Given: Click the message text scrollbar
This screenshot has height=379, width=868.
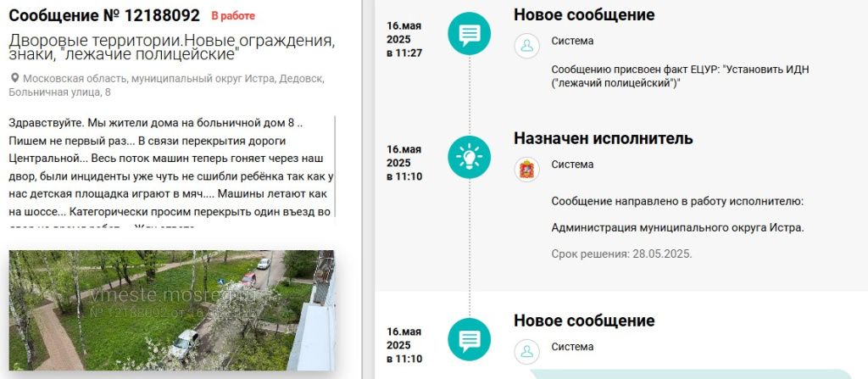Looking at the screenshot, I should click(x=335, y=170).
